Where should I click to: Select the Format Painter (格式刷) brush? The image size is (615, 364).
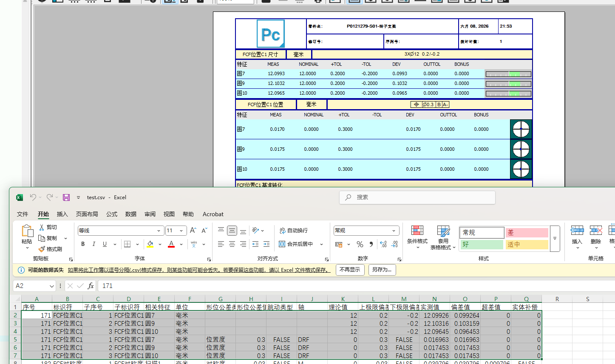point(42,249)
